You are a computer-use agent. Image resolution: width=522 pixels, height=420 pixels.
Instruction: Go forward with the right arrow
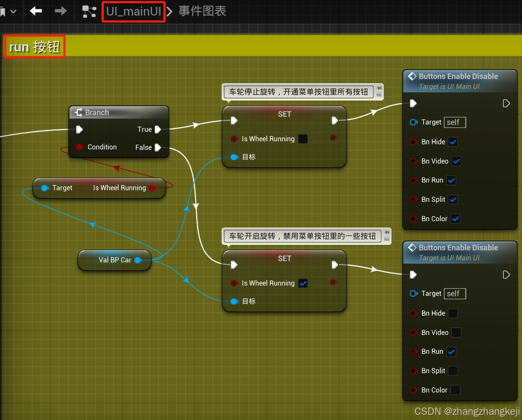click(x=61, y=11)
